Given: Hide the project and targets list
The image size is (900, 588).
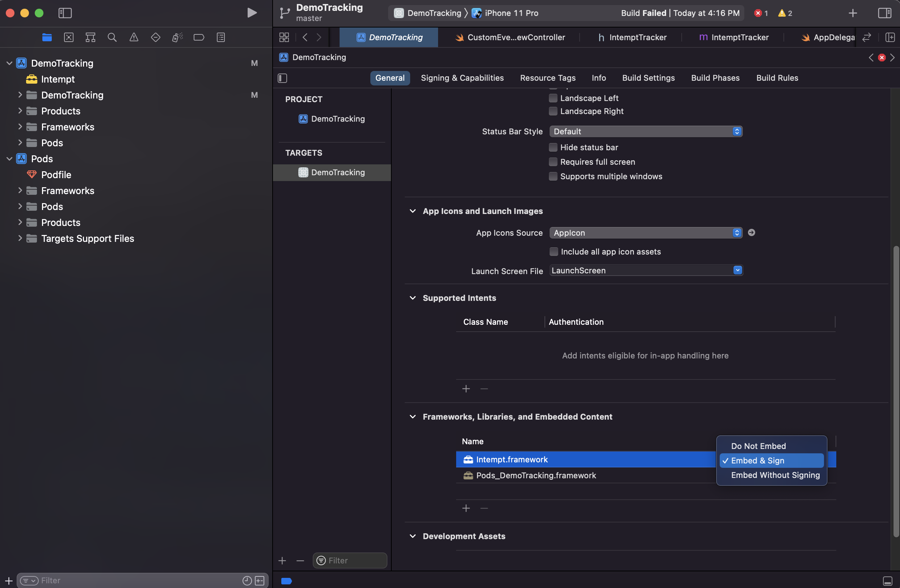Looking at the screenshot, I should click(x=282, y=78).
